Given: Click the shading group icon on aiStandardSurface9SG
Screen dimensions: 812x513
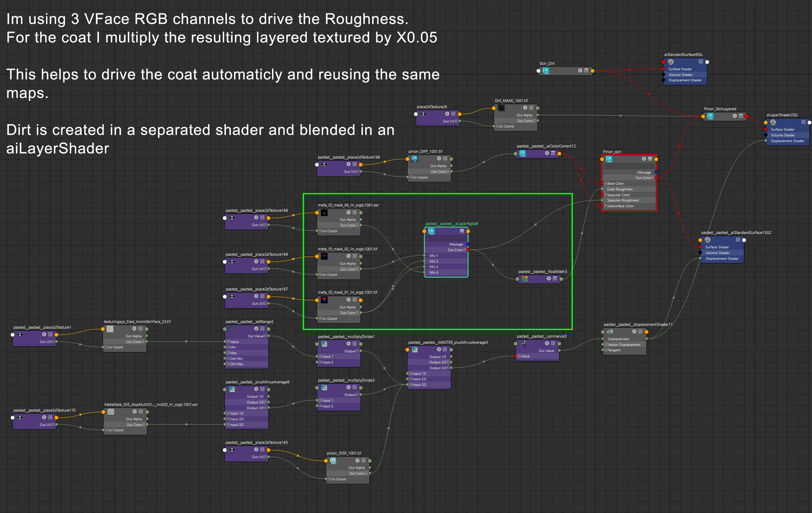Looking at the screenshot, I should pyautogui.click(x=671, y=62).
